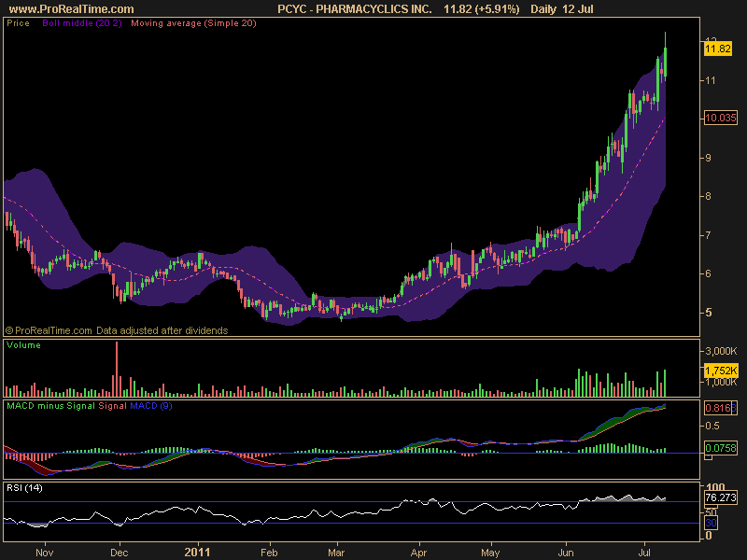The width and height of the screenshot is (747, 560).
Task: Select the PCYC - PHARMACYCLICS INC. title
Action: [x=355, y=9]
